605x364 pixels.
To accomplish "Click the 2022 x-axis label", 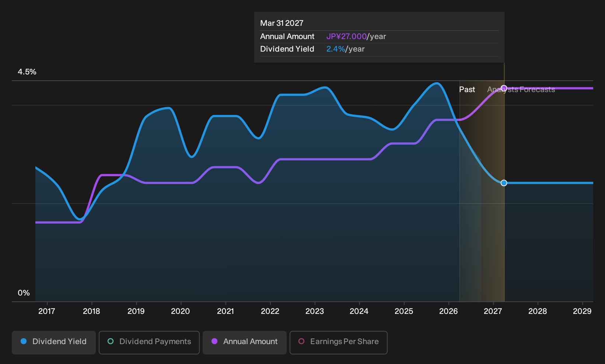I will (270, 311).
